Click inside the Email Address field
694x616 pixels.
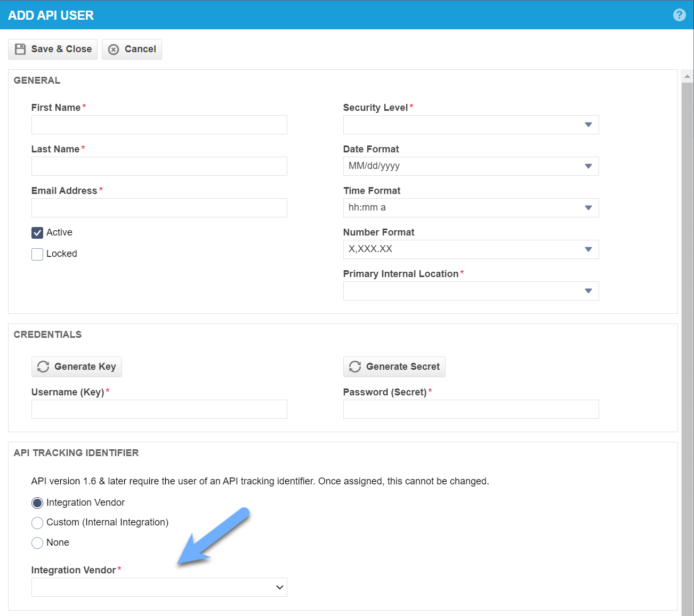coord(159,208)
